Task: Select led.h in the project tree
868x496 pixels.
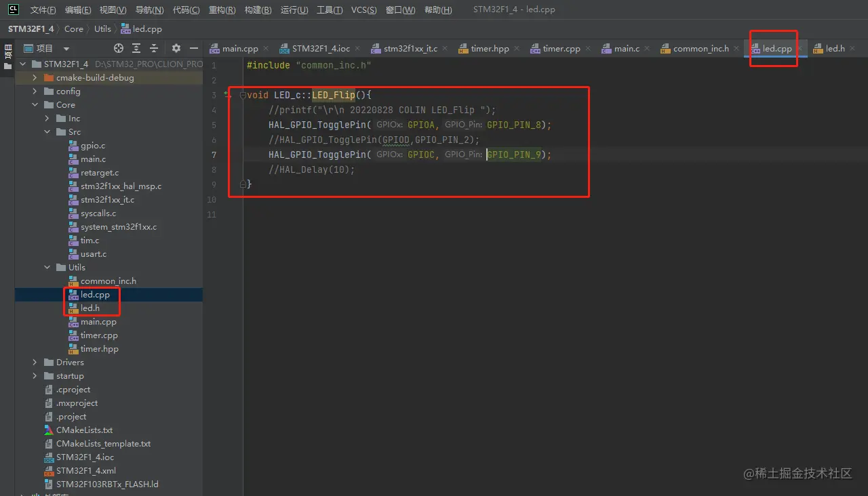Action: pos(90,308)
